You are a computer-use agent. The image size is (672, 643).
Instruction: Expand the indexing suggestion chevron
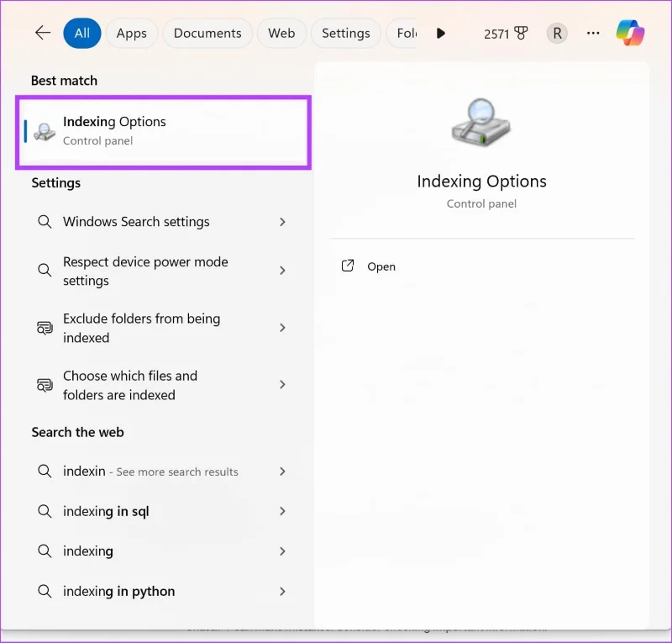tap(282, 551)
